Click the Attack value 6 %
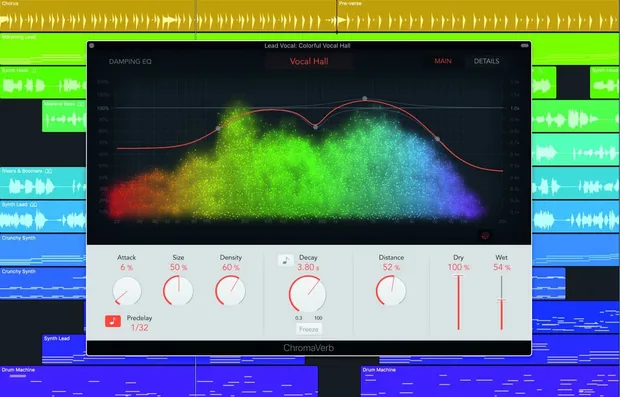Viewport: 620px width, 397px height. (127, 267)
